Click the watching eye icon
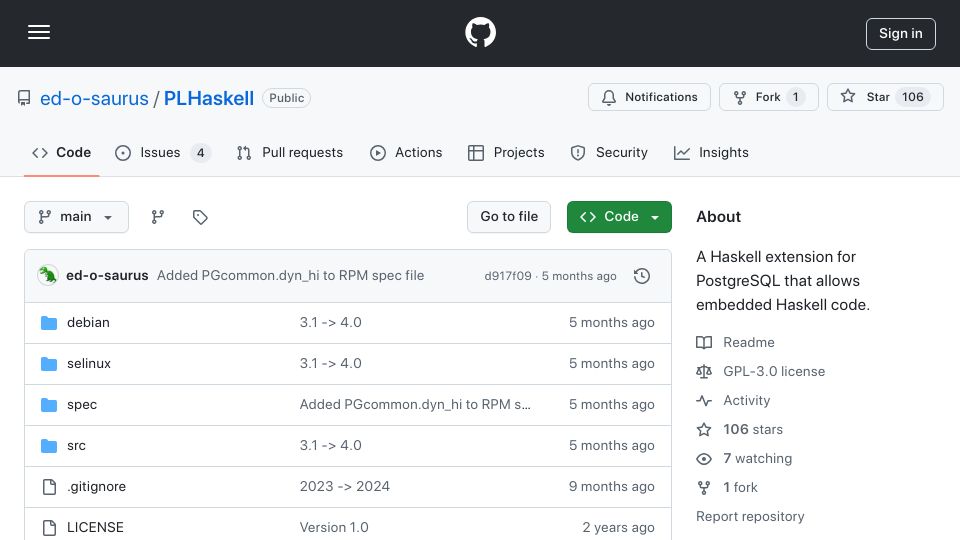The width and height of the screenshot is (960, 540). point(704,459)
